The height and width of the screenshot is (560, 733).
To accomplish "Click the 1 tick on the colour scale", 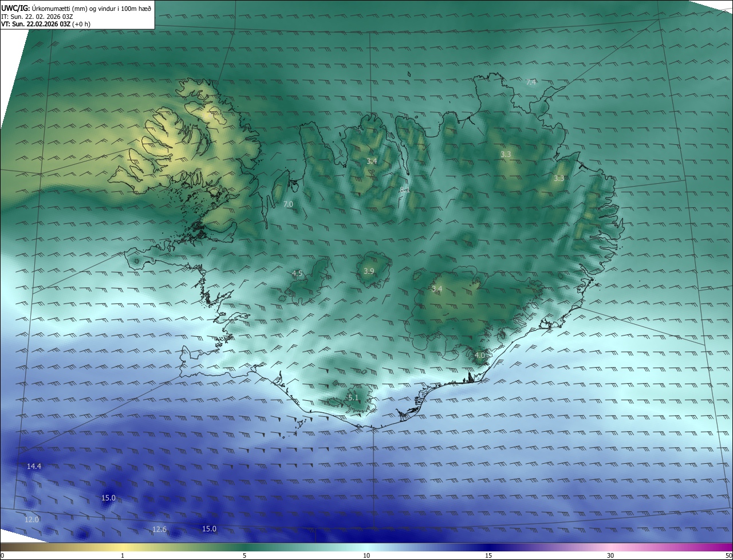I will (x=123, y=555).
